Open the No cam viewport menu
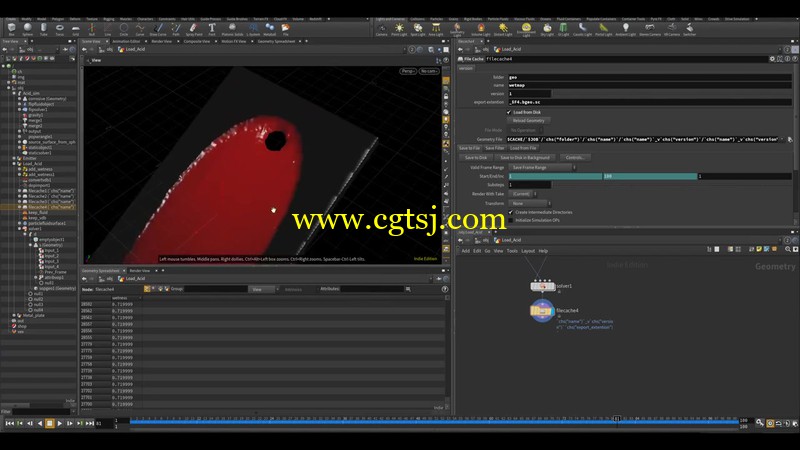Image resolution: width=800 pixels, height=450 pixels. pos(429,71)
